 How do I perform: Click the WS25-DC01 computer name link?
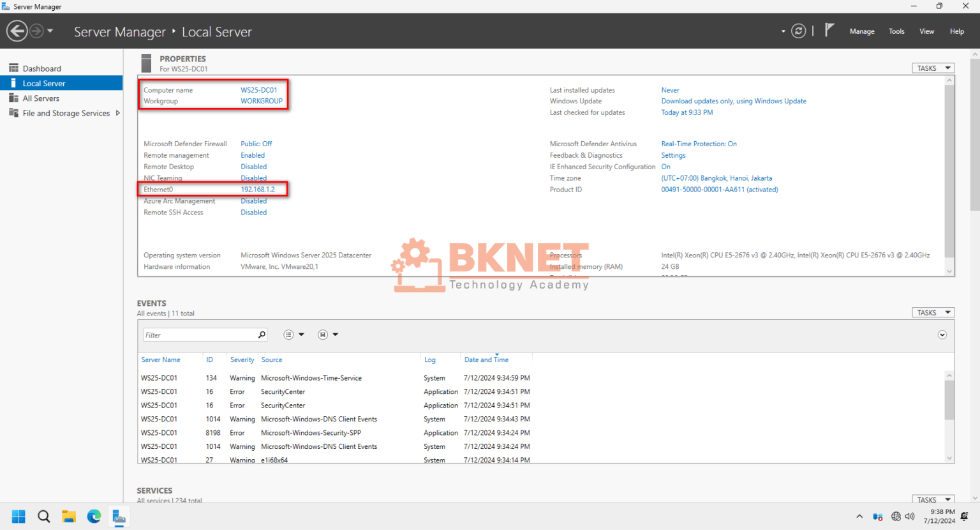(x=259, y=90)
